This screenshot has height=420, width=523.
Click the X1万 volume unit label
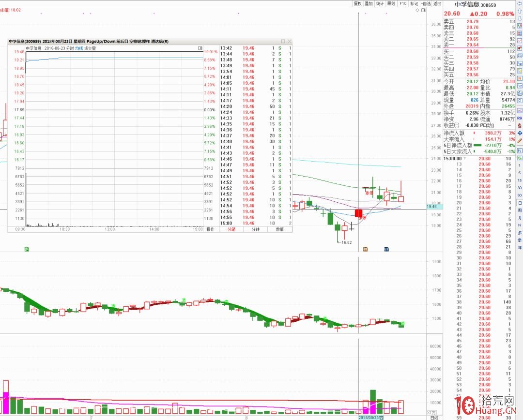pyautogui.click(x=431, y=413)
